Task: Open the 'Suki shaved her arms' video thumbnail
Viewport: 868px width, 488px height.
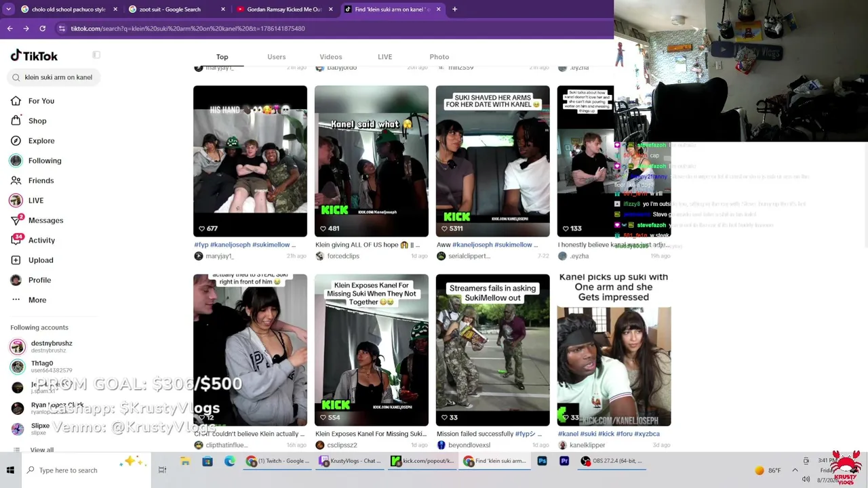Action: pyautogui.click(x=493, y=161)
